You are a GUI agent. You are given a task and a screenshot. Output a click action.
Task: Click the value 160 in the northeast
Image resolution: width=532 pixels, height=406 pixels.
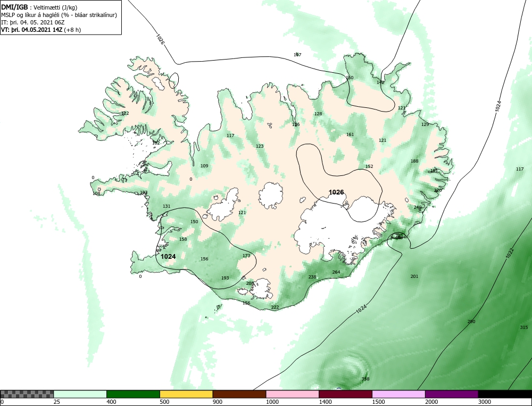[350, 78]
